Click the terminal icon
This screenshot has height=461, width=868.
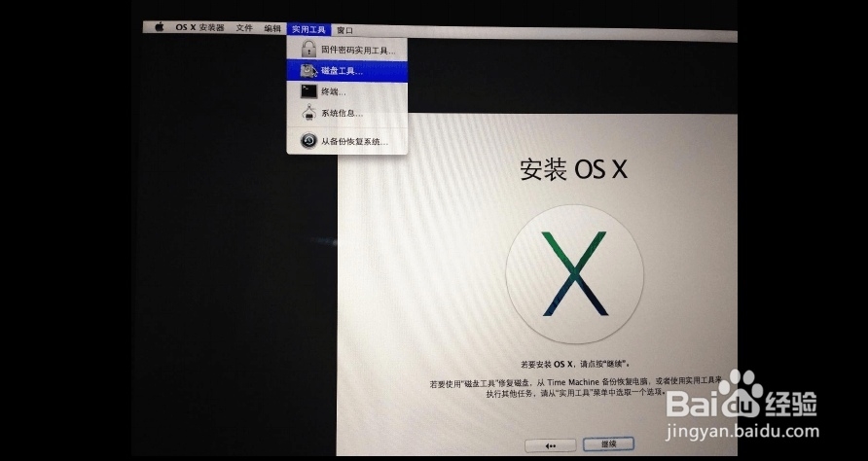308,91
